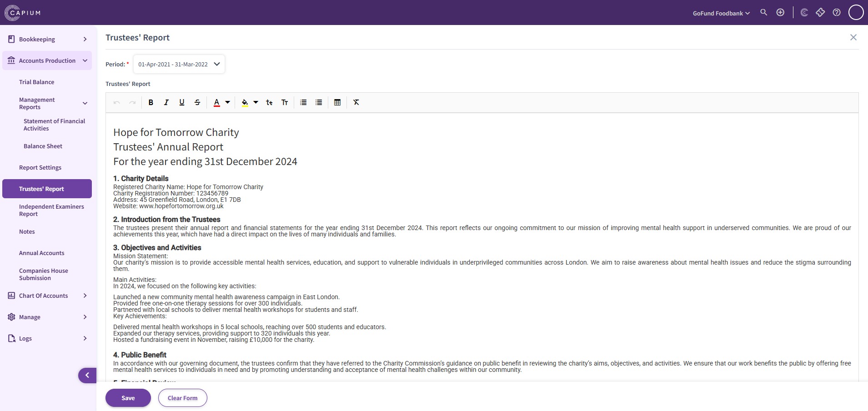
Task: Close the Trustees' Report panel
Action: point(853,37)
